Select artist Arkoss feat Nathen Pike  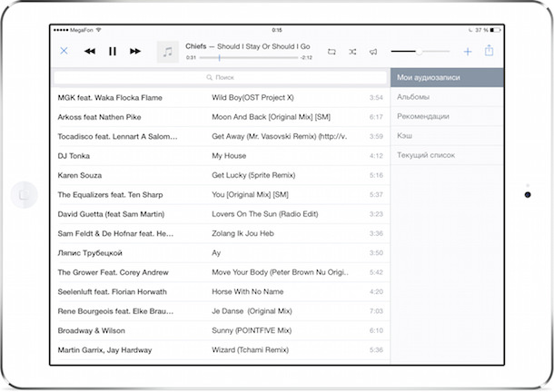click(99, 117)
